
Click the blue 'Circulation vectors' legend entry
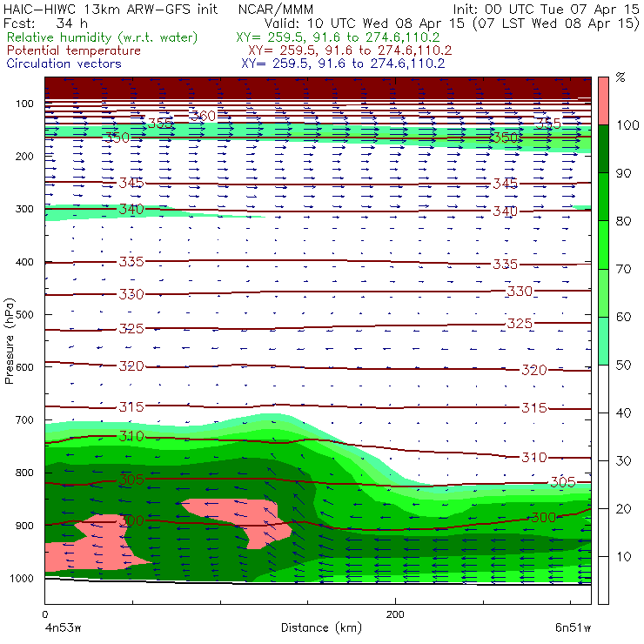pos(64,64)
